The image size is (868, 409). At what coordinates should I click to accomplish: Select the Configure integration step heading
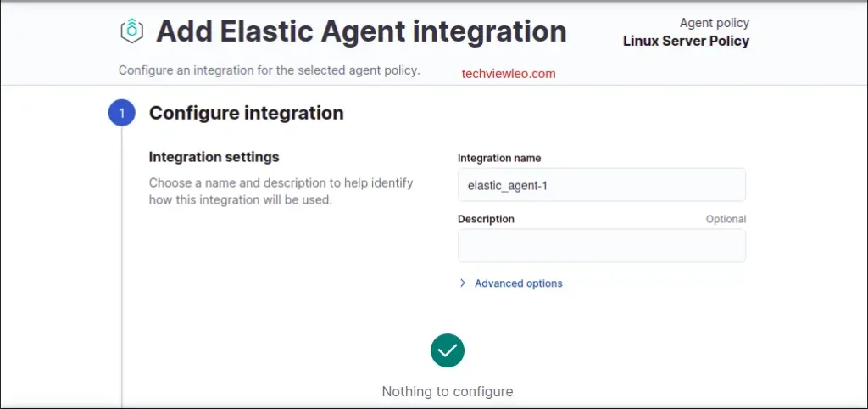coord(246,113)
